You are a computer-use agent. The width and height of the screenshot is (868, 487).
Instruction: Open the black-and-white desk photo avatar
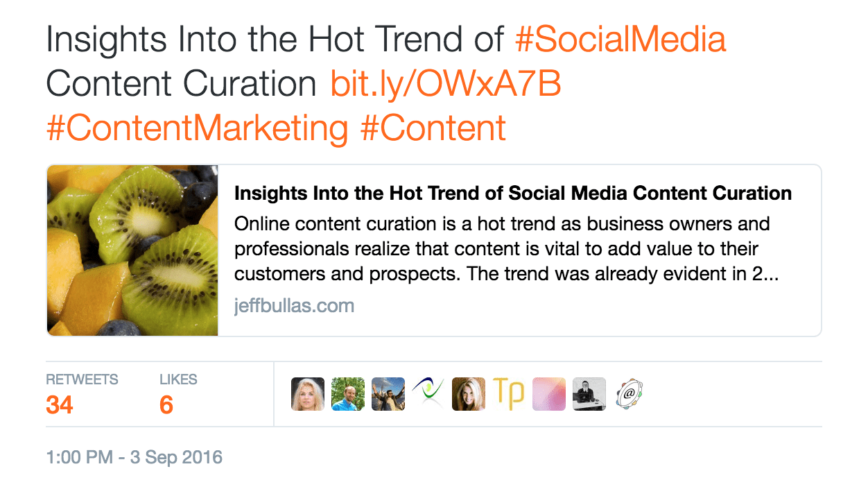[x=589, y=394]
